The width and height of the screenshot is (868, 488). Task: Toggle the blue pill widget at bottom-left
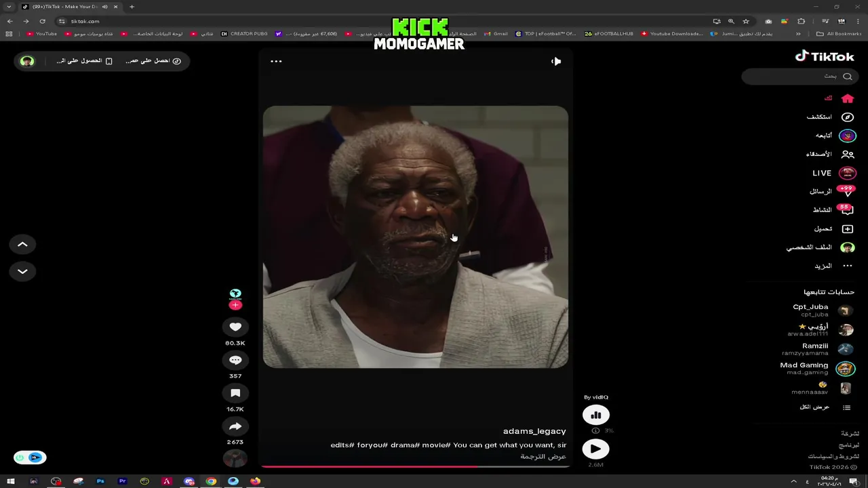(30, 457)
